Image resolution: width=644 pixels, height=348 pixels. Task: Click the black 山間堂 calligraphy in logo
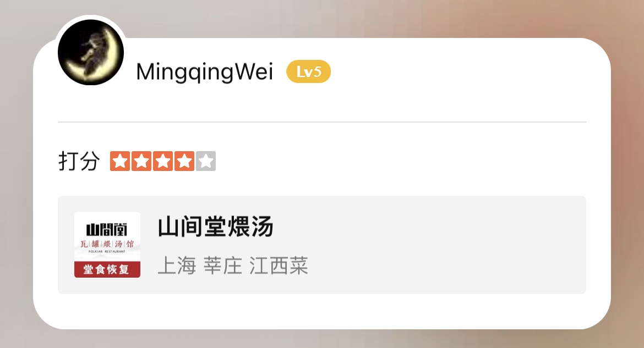tap(107, 229)
